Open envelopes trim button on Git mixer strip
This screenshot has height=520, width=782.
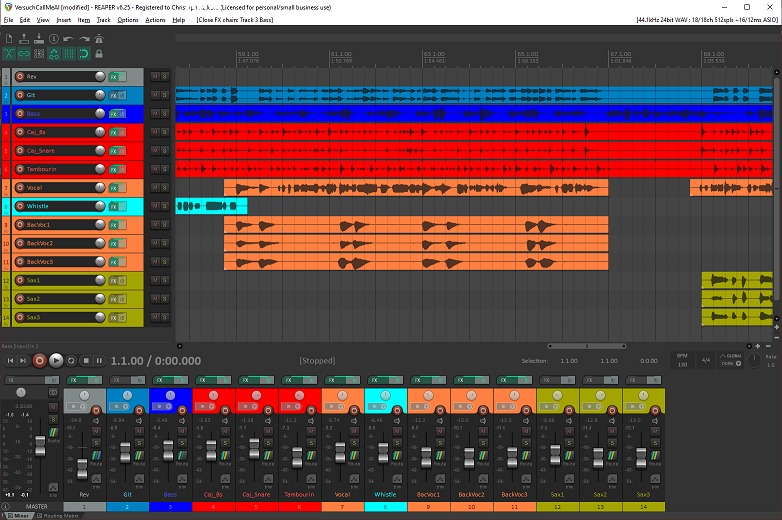click(139, 480)
